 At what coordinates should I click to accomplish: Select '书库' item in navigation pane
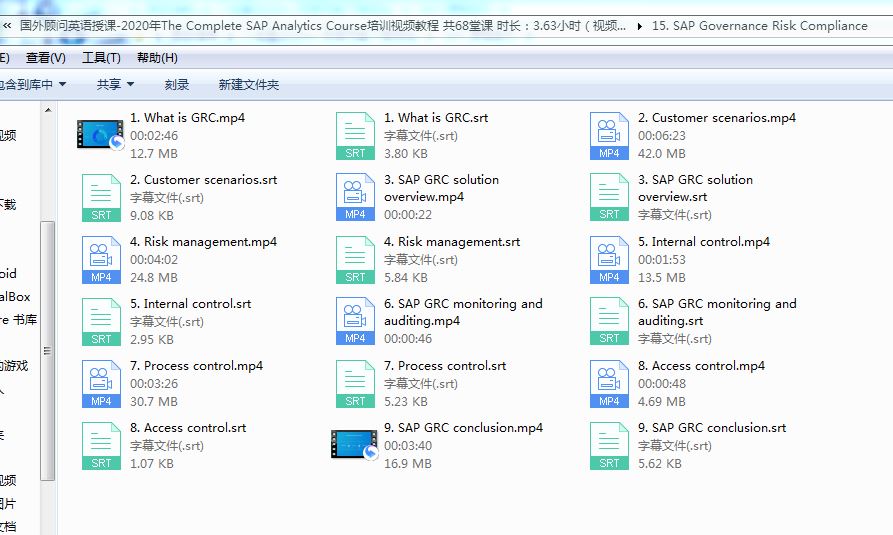[x=19, y=320]
